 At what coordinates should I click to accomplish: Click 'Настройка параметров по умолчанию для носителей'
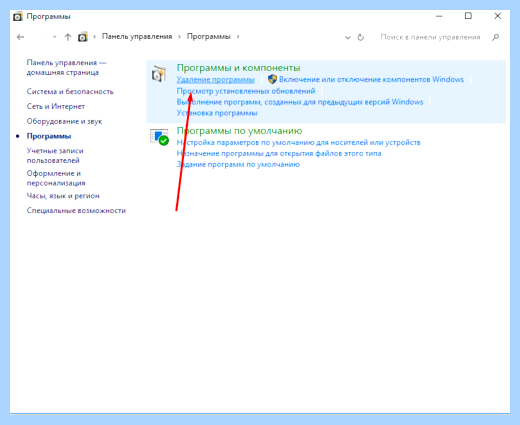[298, 142]
